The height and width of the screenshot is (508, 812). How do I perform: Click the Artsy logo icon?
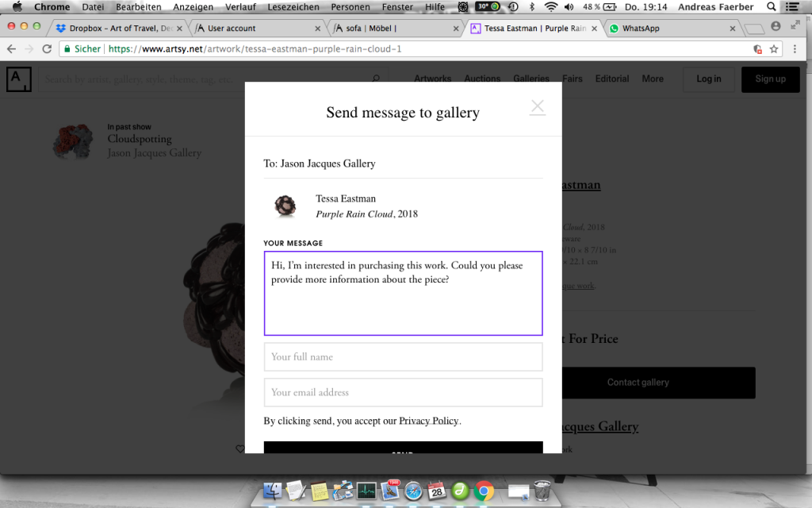[x=18, y=79]
